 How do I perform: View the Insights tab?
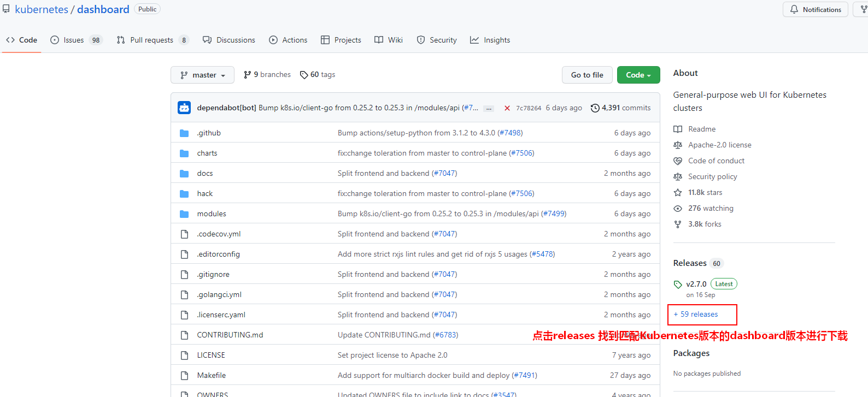[x=490, y=40]
